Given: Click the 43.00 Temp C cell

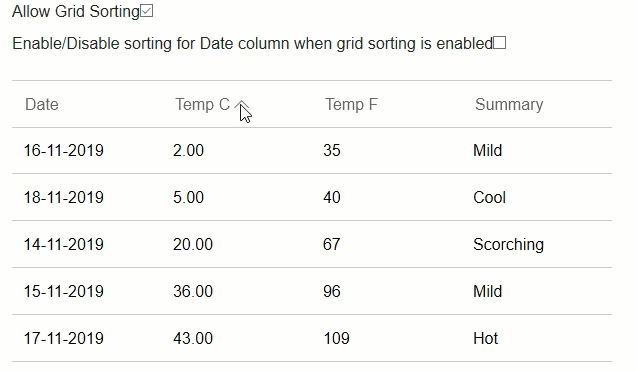Looking at the screenshot, I should (193, 339).
